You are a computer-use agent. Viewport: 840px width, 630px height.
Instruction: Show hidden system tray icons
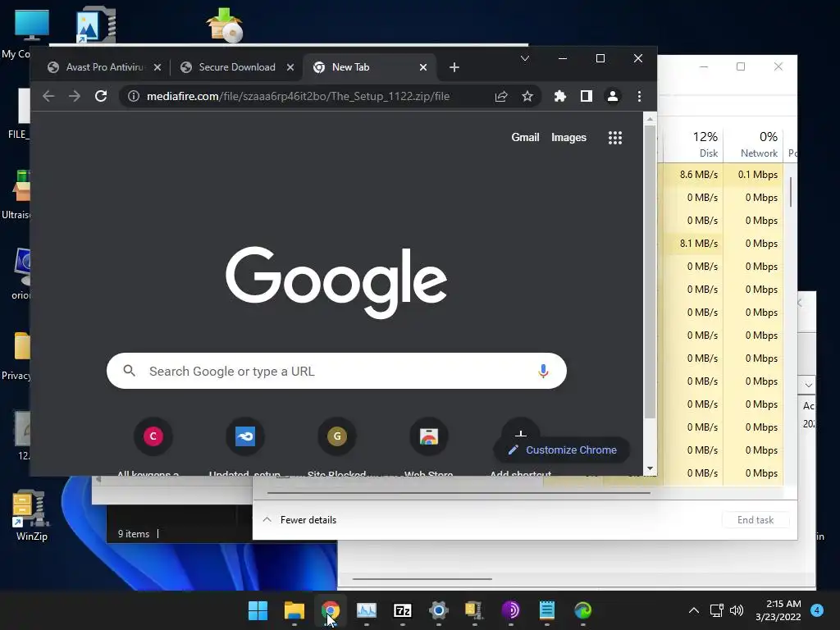[694, 610]
